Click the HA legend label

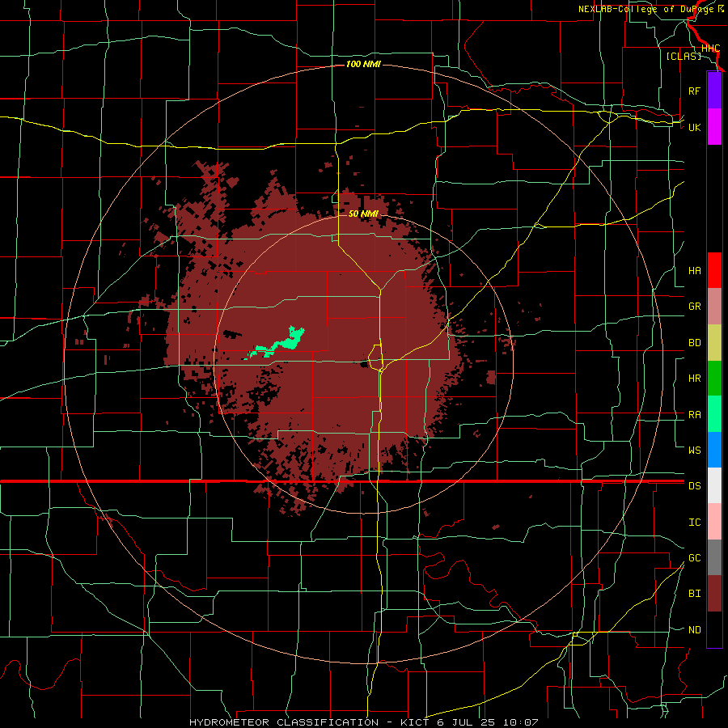[694, 271]
